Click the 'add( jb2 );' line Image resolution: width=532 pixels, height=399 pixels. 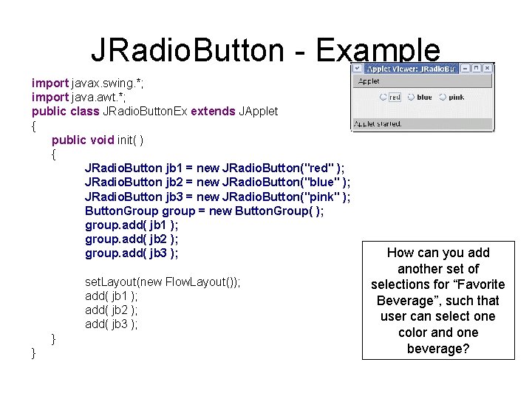tap(112, 310)
